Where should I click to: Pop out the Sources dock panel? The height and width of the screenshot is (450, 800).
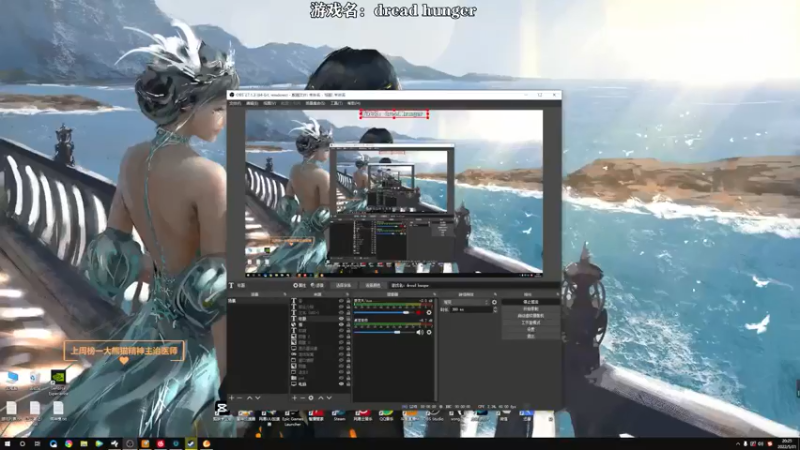click(347, 294)
